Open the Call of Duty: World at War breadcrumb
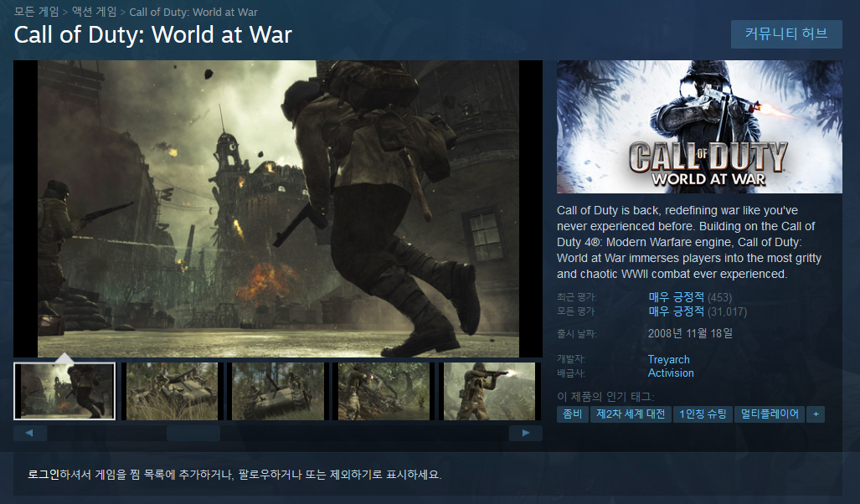 point(193,12)
